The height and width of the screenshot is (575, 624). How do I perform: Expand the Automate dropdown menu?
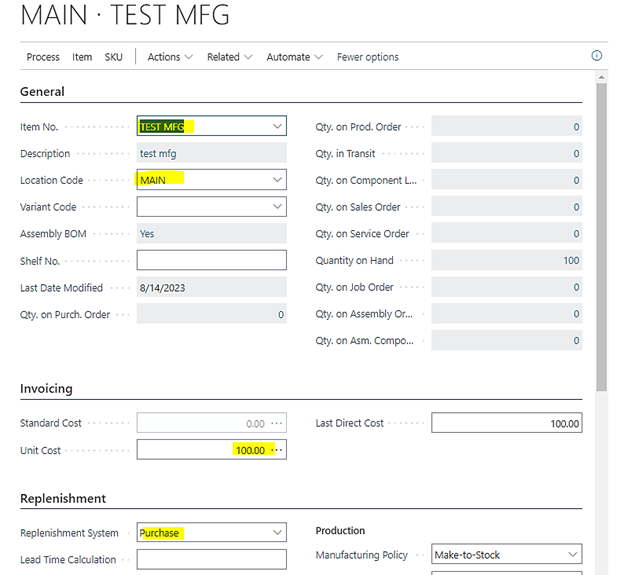click(294, 57)
